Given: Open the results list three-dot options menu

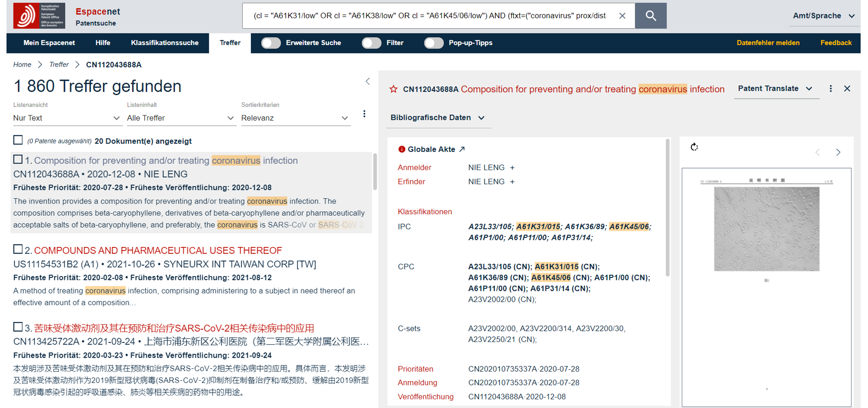Looking at the screenshot, I should 364,114.
